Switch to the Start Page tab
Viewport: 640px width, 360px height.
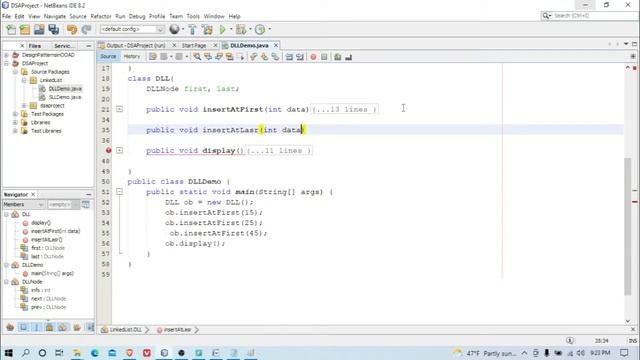coord(194,45)
